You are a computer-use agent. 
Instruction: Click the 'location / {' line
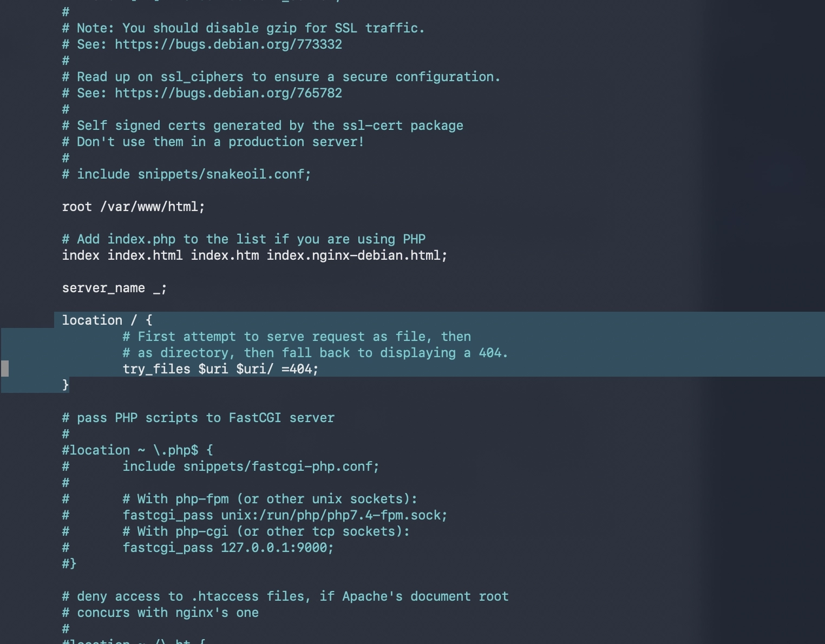click(107, 320)
